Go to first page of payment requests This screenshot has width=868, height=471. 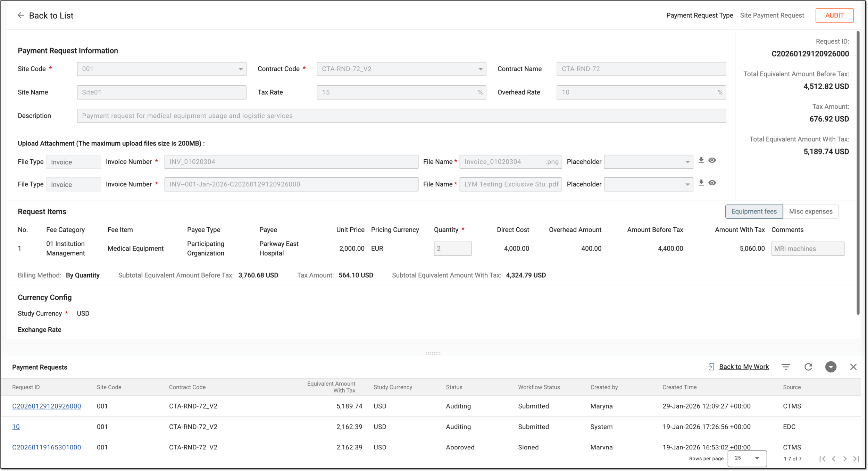point(822,459)
